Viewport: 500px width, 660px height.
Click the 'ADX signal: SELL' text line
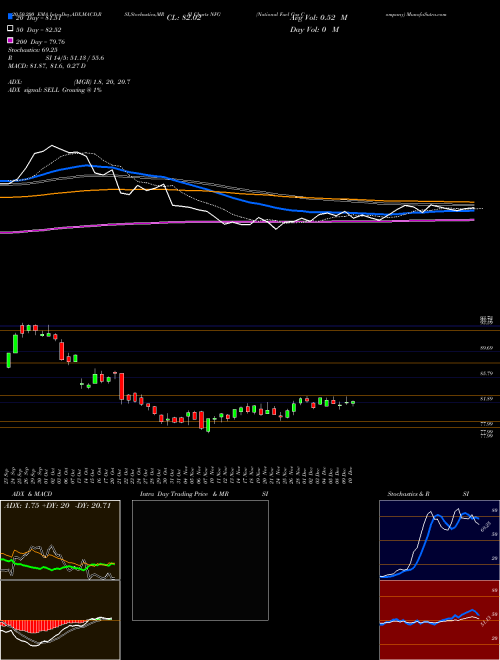(55, 90)
